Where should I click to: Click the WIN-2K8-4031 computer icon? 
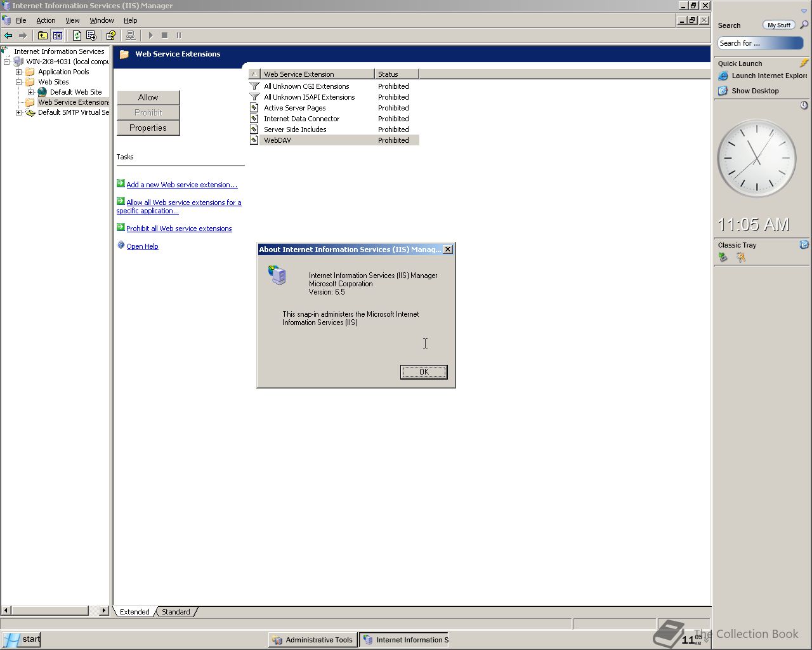click(x=18, y=62)
